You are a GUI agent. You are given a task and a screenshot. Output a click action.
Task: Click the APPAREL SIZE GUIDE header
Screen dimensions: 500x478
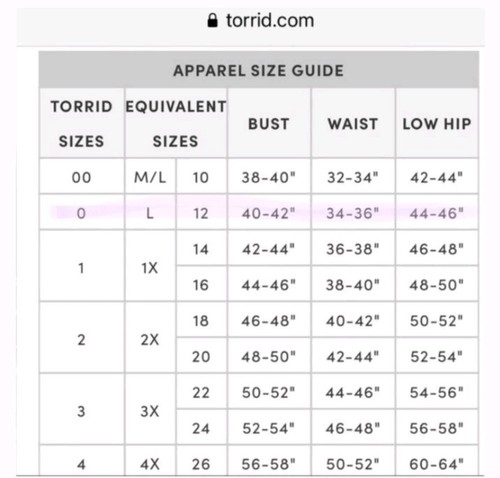click(x=259, y=70)
